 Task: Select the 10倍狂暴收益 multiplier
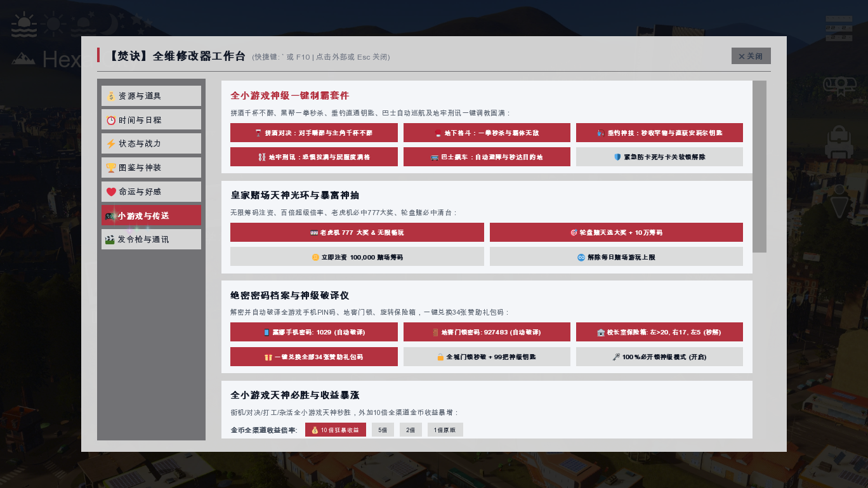(x=336, y=430)
